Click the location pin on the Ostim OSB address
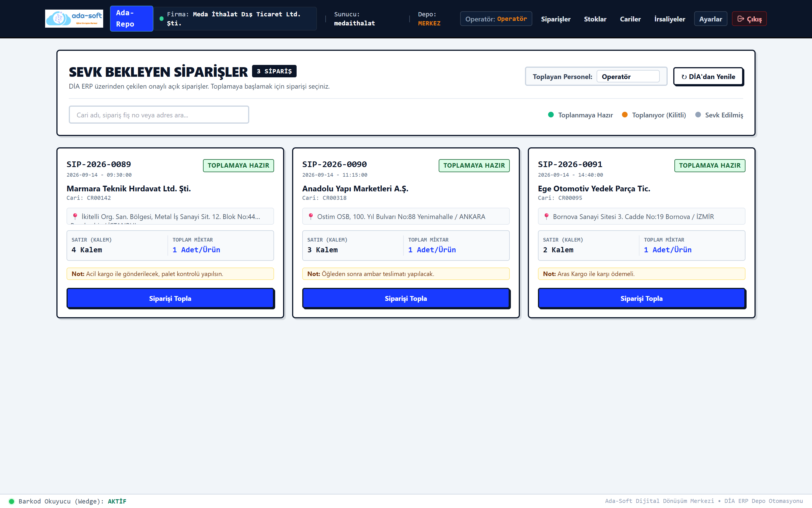 (311, 216)
